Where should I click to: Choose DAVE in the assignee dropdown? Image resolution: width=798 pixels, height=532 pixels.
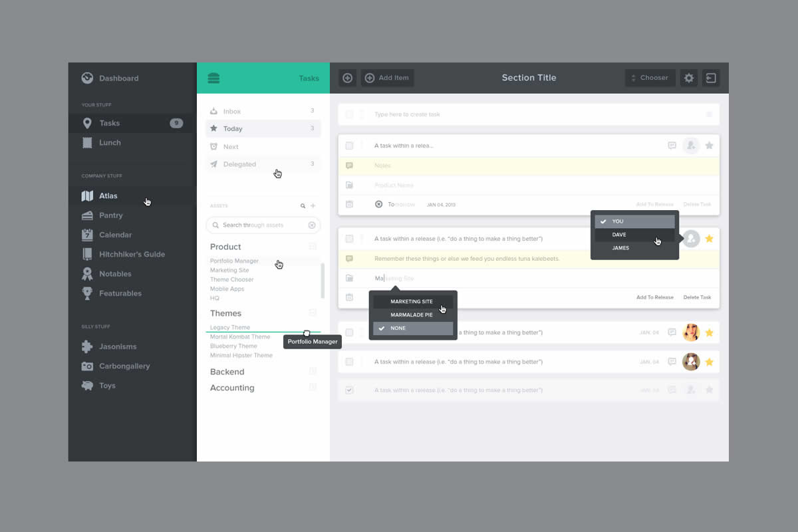pos(634,235)
